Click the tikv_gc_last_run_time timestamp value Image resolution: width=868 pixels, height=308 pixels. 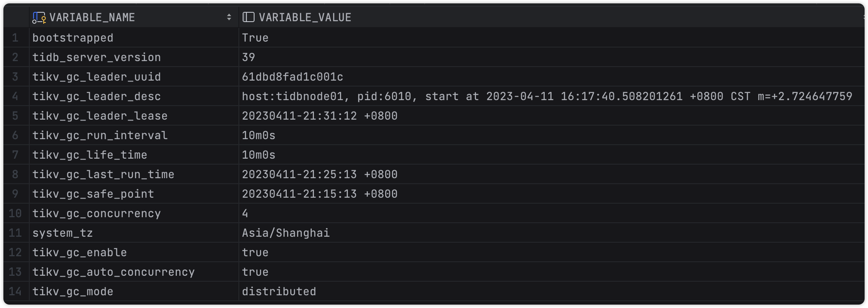(319, 174)
